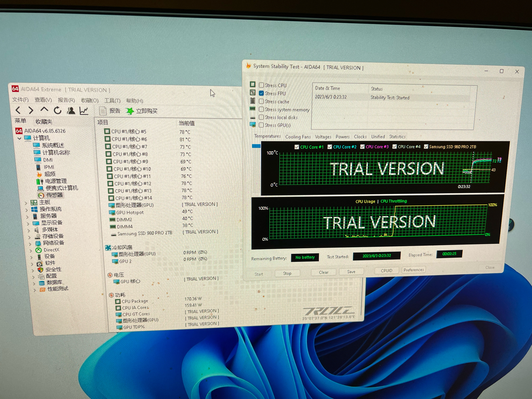Toggle CPU Core #1 graph color checkbox

(x=297, y=147)
